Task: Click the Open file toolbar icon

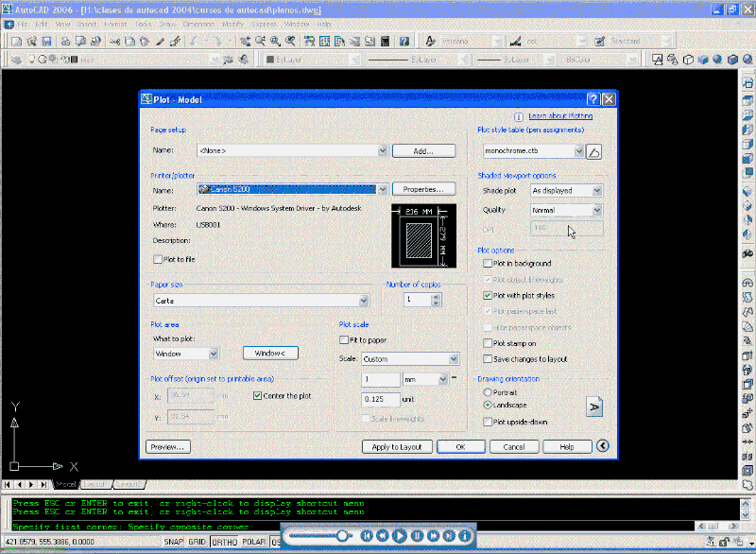Action: 32,42
